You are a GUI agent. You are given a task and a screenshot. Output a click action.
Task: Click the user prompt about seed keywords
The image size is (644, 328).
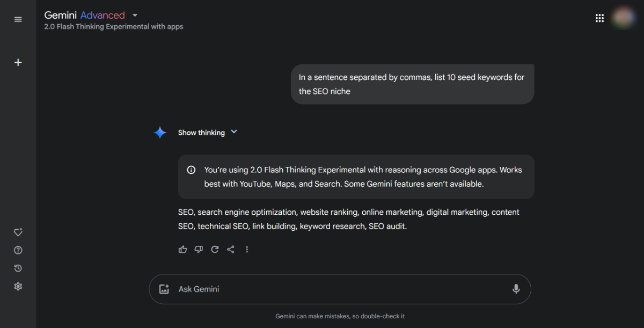click(x=412, y=84)
